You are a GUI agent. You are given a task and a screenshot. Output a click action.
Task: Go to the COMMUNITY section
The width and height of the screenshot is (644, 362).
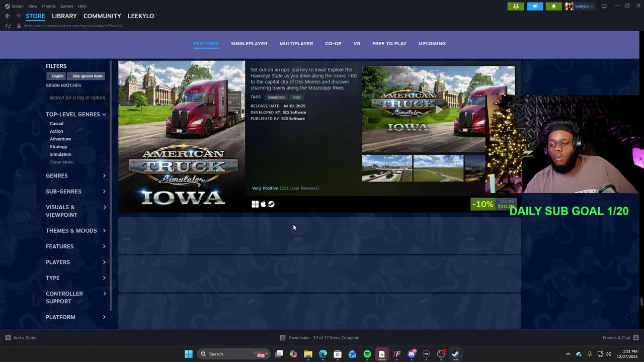tap(102, 16)
